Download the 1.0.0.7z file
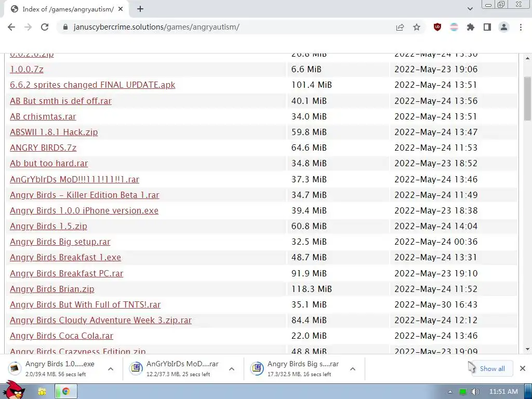This screenshot has height=399, width=532. pos(27,69)
